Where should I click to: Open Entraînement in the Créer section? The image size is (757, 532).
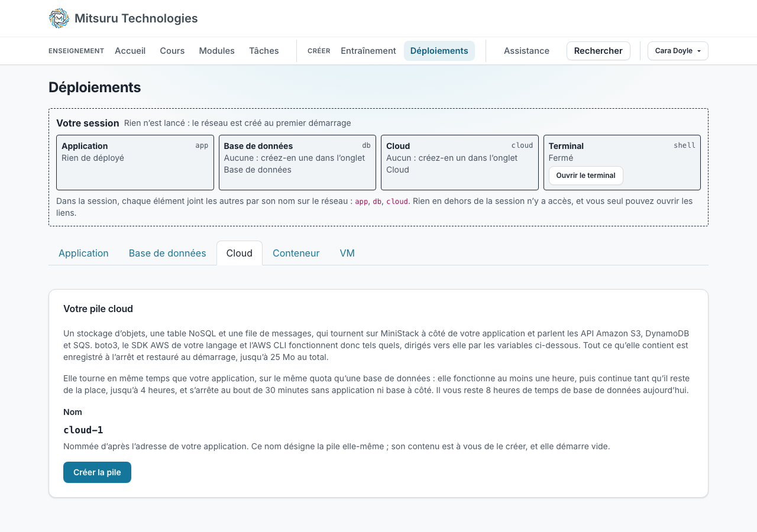coord(368,51)
